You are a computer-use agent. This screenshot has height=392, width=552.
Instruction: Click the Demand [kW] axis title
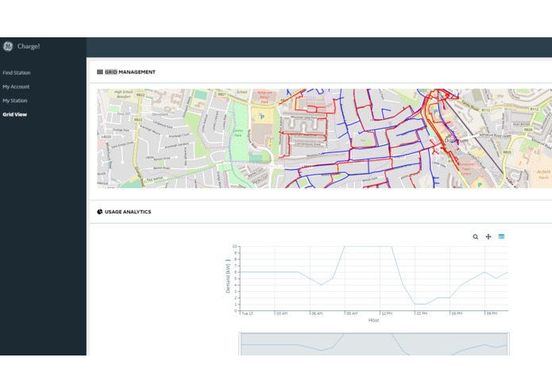click(x=228, y=279)
